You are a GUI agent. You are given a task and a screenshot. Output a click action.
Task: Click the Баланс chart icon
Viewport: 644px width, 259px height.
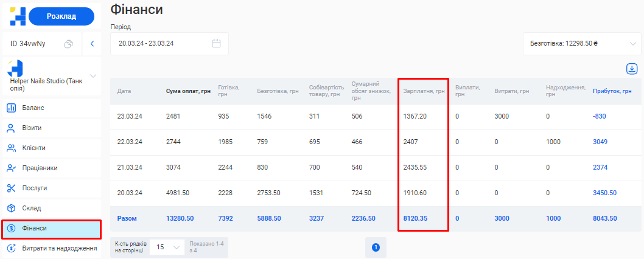pyautogui.click(x=11, y=108)
